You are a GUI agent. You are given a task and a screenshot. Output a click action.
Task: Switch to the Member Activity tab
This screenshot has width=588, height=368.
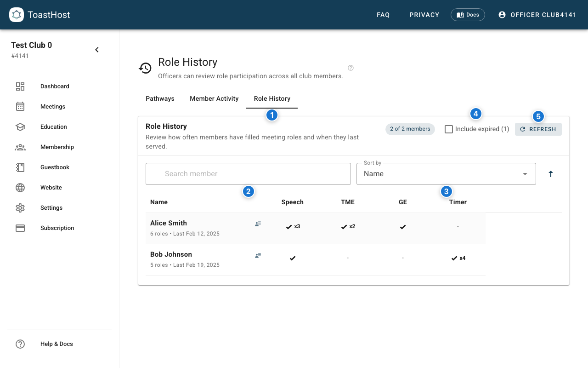coord(214,98)
